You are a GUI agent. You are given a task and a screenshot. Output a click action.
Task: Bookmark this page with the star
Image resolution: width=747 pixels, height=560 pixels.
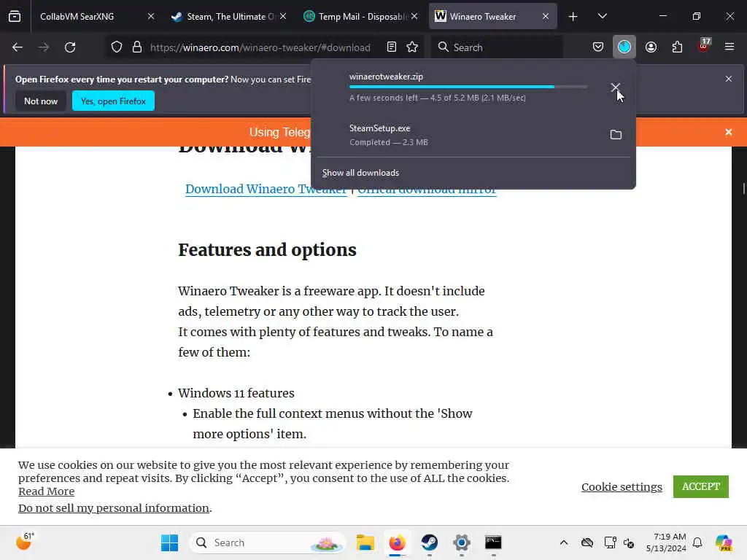413,47
